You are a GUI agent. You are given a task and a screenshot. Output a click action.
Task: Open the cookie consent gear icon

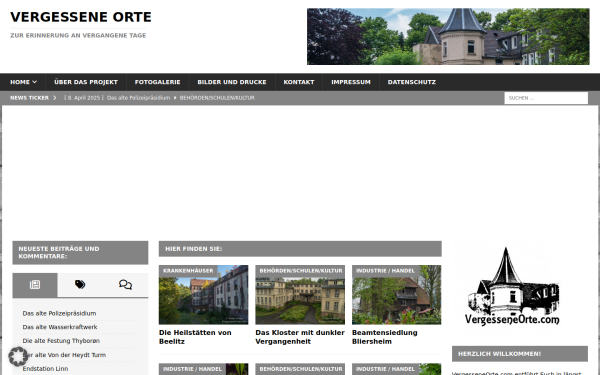pyautogui.click(x=18, y=357)
